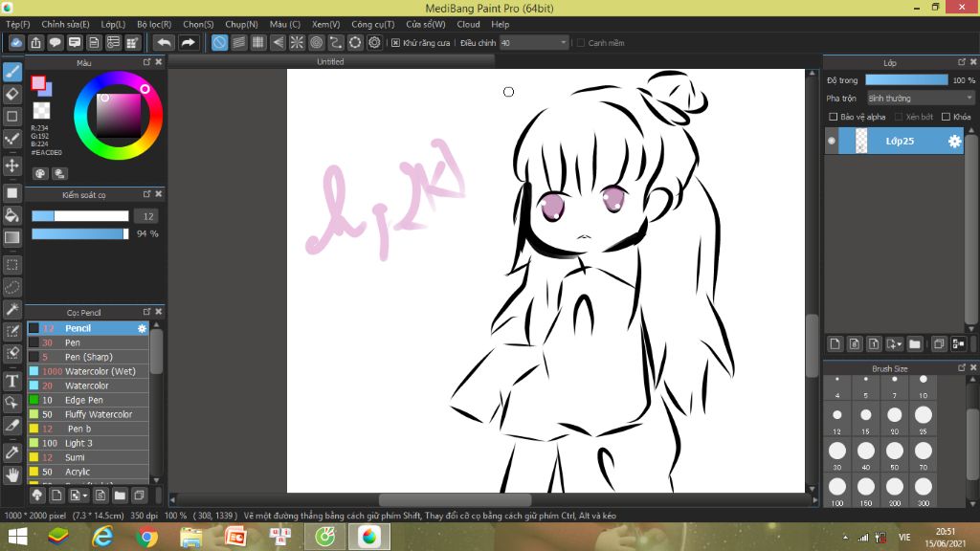Select the Bucket fill tool
This screenshot has height=551, width=980.
(x=11, y=215)
